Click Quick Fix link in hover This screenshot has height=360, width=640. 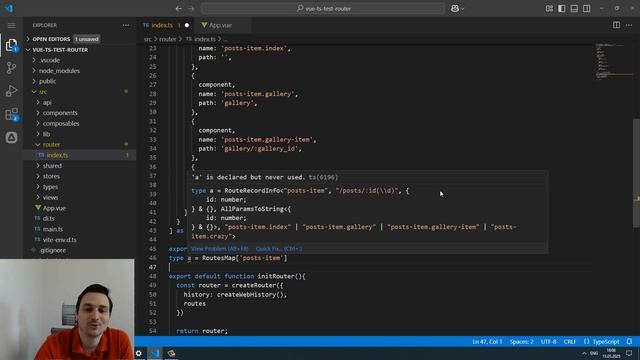pos(279,249)
